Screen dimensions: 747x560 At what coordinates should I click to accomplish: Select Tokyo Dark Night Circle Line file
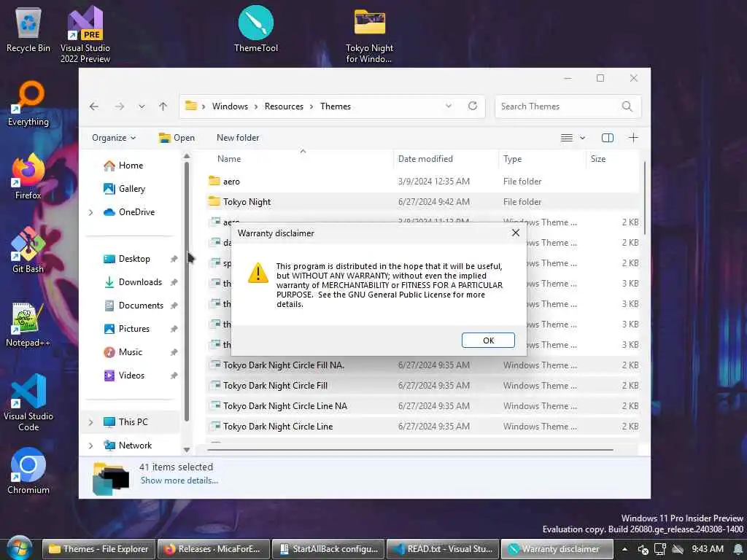tap(422, 427)
